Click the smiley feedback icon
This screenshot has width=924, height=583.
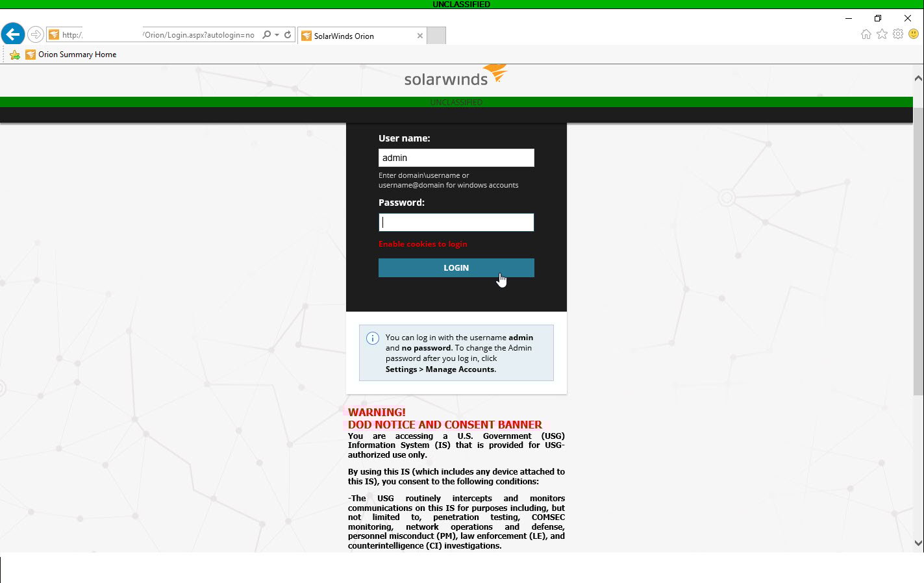(x=914, y=34)
